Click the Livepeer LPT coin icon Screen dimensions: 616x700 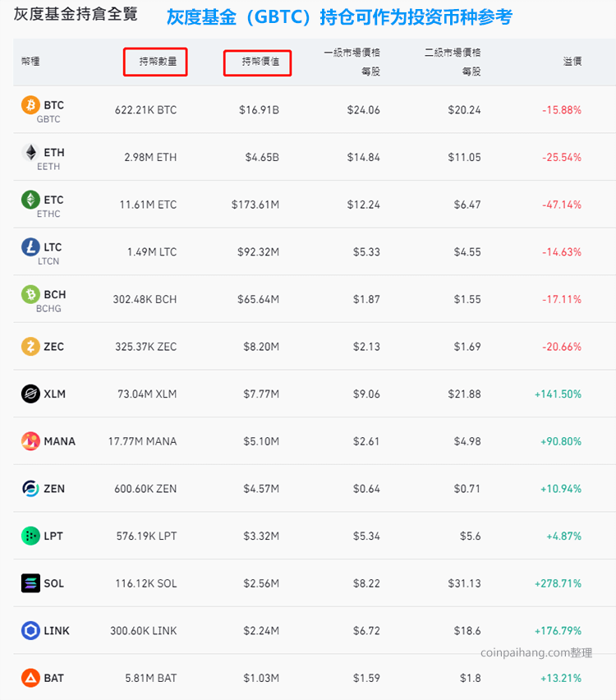(x=30, y=536)
